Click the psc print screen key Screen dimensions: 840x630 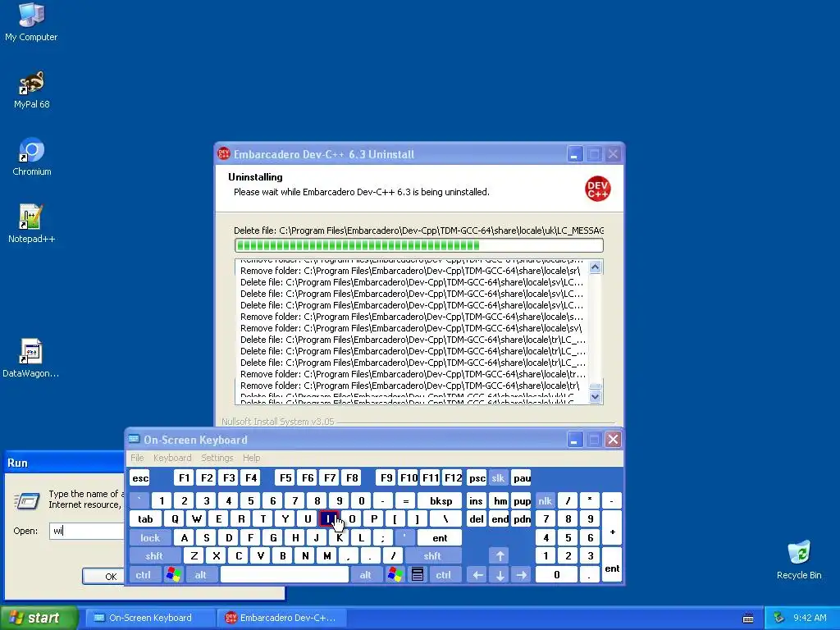point(477,478)
